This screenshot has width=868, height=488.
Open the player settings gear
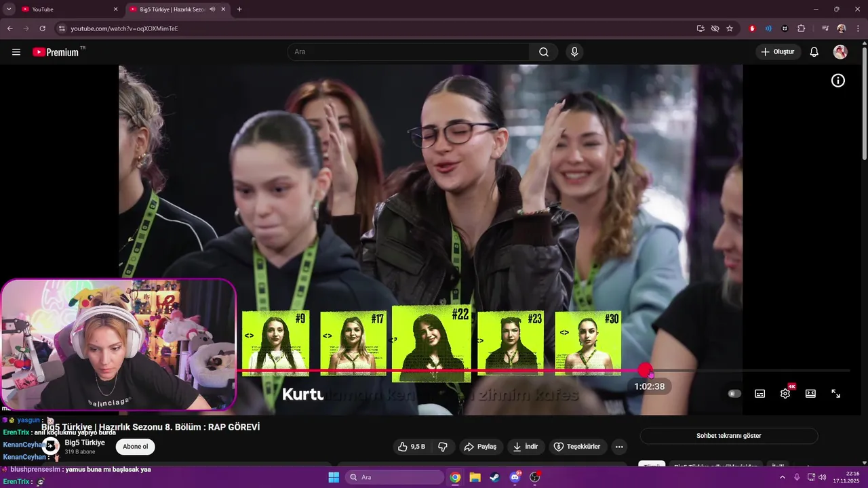(785, 394)
